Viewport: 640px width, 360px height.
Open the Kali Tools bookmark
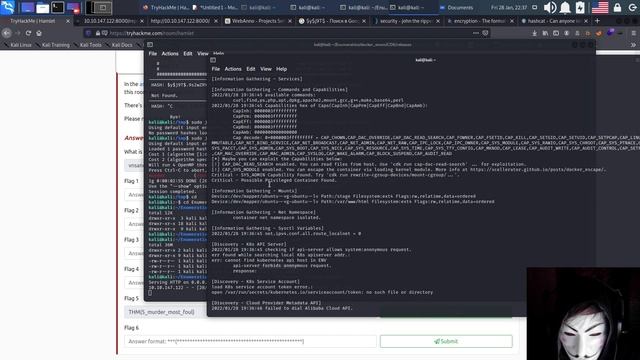click(x=87, y=45)
